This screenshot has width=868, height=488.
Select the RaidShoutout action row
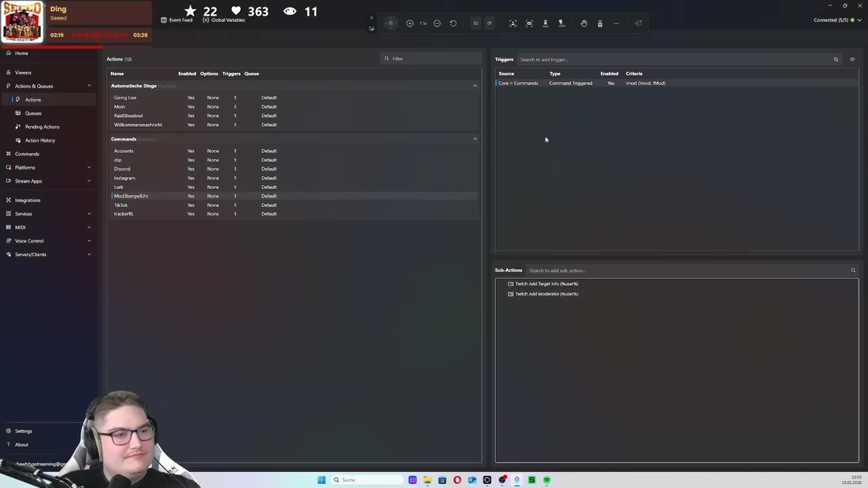coord(294,116)
